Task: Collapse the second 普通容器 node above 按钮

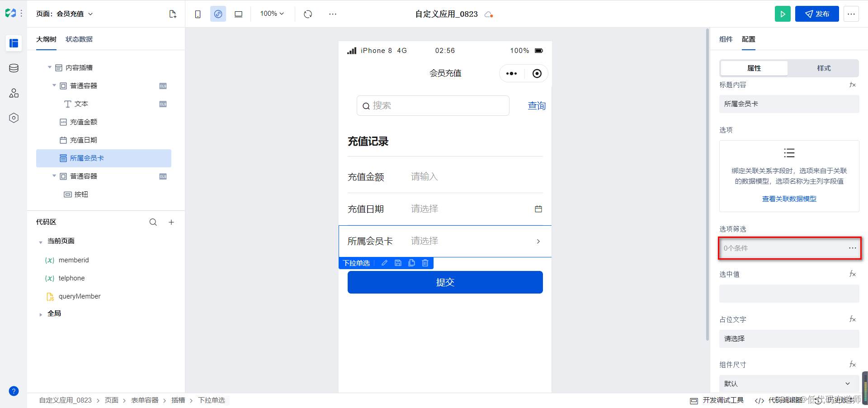Action: (x=54, y=176)
